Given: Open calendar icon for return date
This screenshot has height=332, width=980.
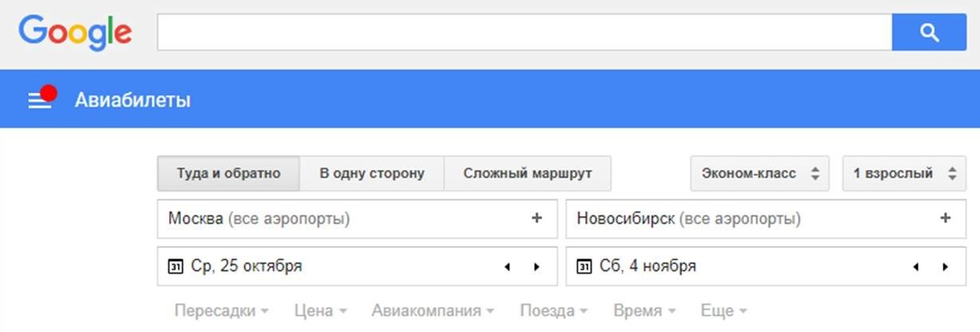Looking at the screenshot, I should point(584,267).
